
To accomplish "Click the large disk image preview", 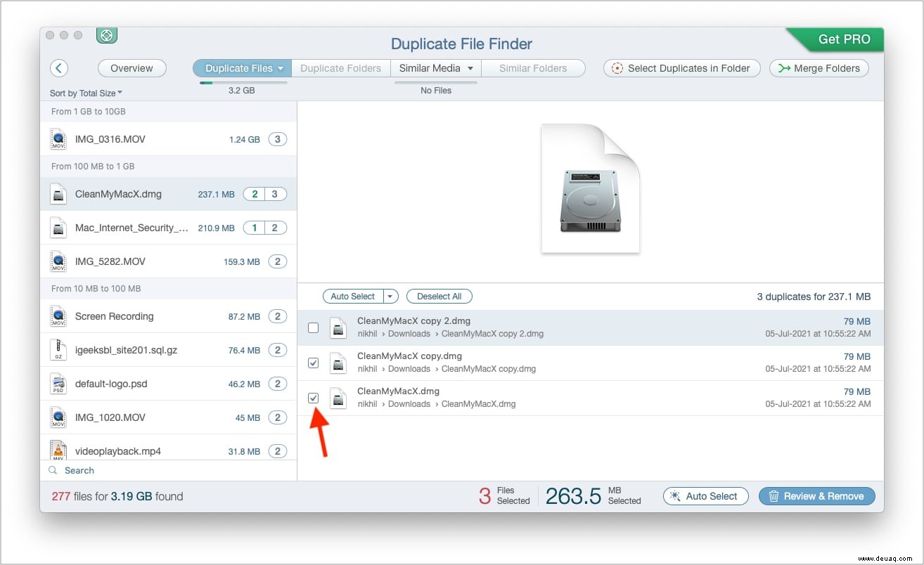I will pos(591,188).
